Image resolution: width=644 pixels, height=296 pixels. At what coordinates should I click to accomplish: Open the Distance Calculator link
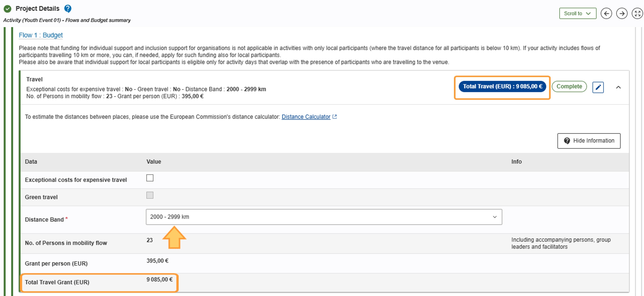306,117
